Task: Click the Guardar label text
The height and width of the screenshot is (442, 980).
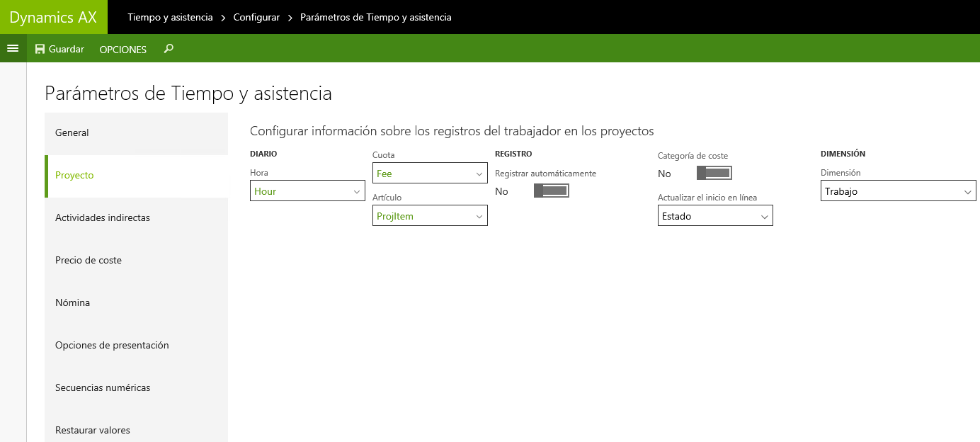Action: coord(67,49)
